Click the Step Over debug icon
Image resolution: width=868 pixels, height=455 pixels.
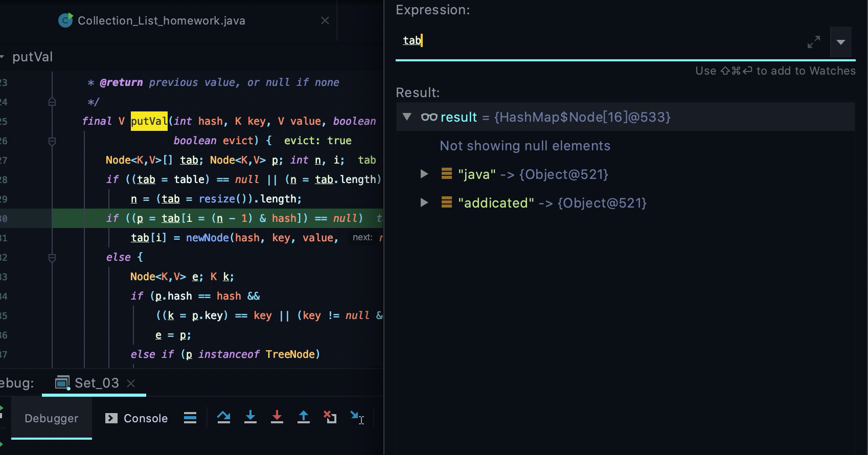(x=223, y=417)
